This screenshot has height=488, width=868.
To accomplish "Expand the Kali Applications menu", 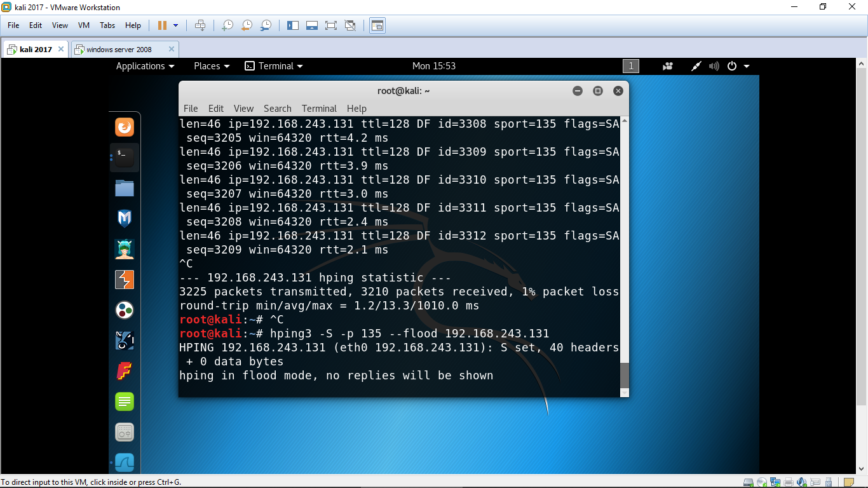I will tap(145, 66).
